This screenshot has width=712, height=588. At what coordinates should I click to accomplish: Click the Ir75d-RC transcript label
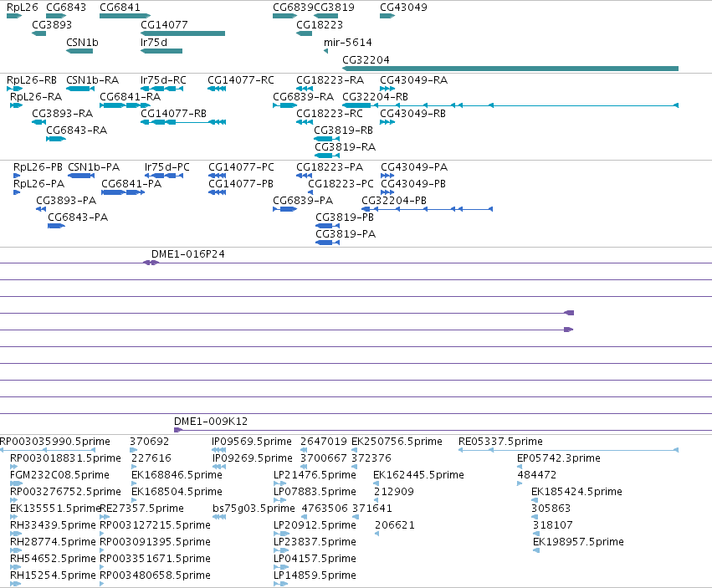point(163,80)
